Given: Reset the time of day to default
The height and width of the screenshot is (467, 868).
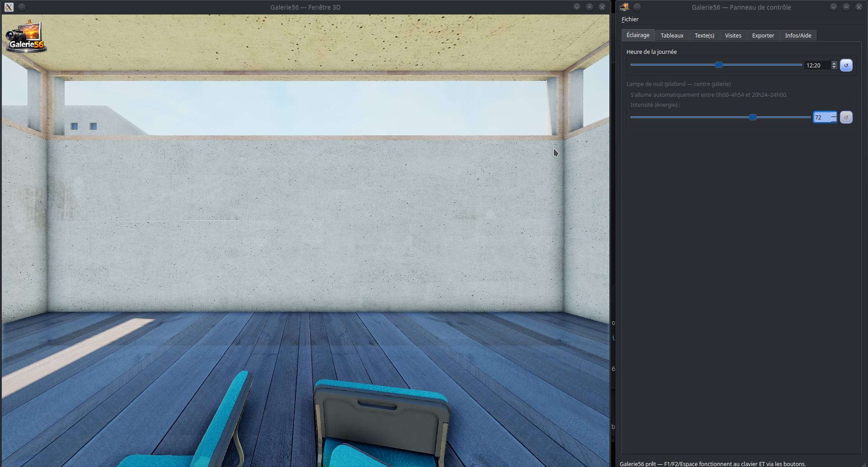Looking at the screenshot, I should tap(846, 65).
